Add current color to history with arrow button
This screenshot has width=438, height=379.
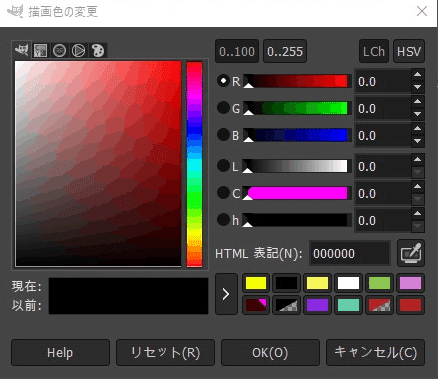(x=226, y=294)
